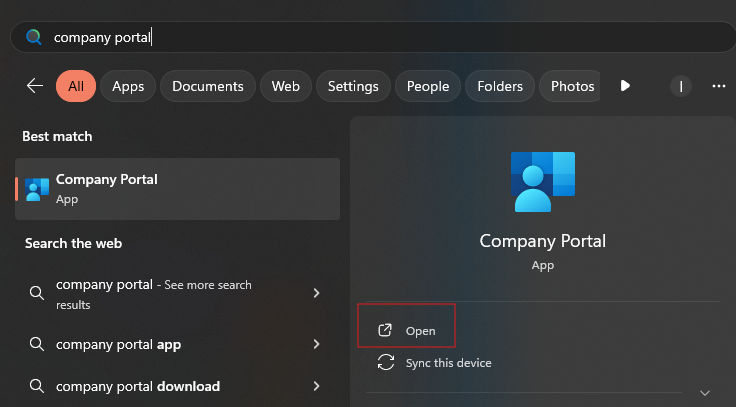
Task: Switch to the Settings filter tab
Action: click(353, 86)
